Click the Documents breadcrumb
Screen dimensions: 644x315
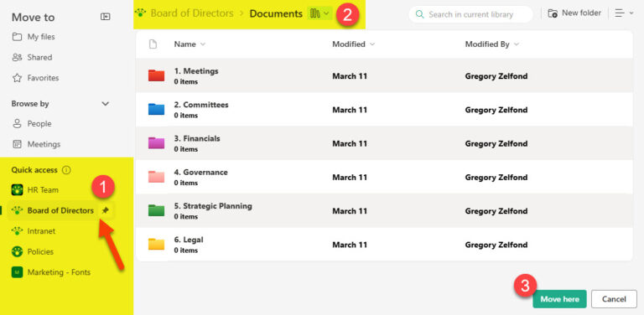(276, 13)
